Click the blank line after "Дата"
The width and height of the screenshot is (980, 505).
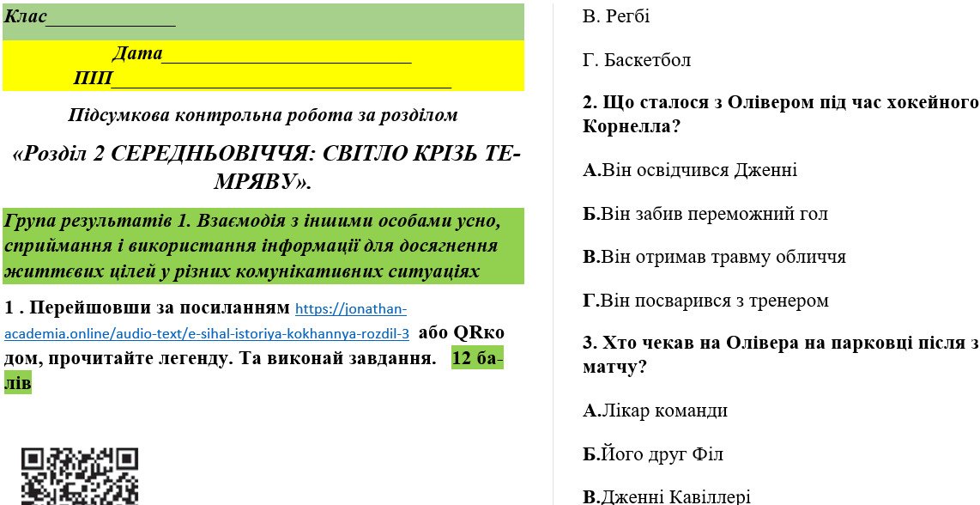pyautogui.click(x=287, y=55)
